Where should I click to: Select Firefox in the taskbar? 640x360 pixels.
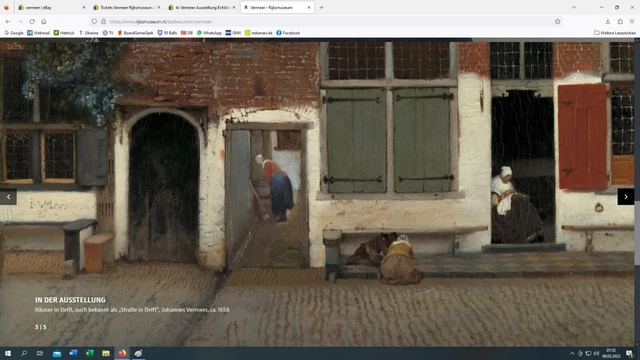[122, 353]
